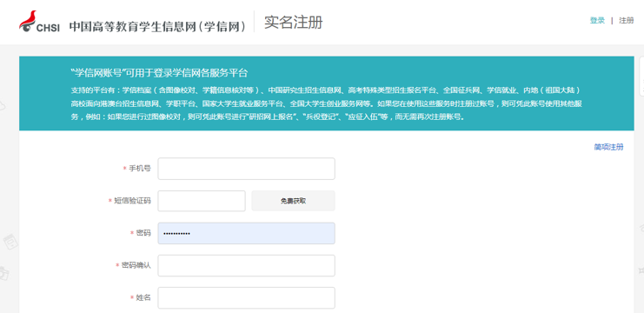Focus the 密码 password field
The width and height of the screenshot is (644, 313).
(x=247, y=233)
